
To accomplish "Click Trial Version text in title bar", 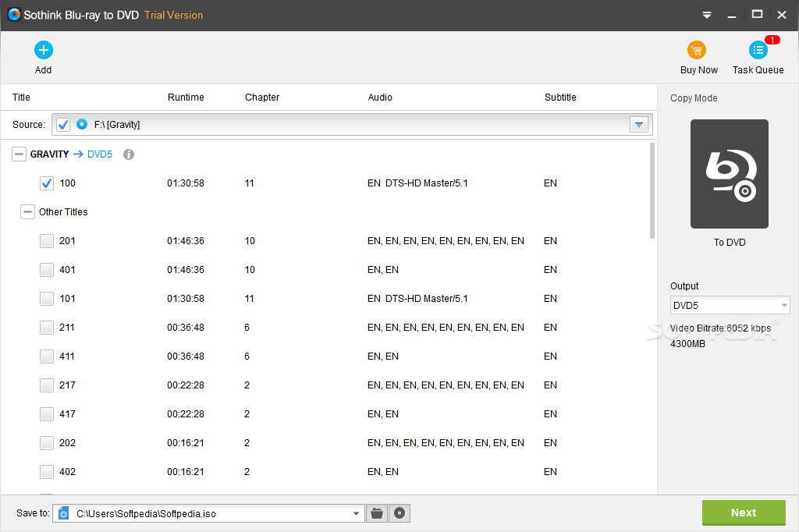I will pos(173,16).
